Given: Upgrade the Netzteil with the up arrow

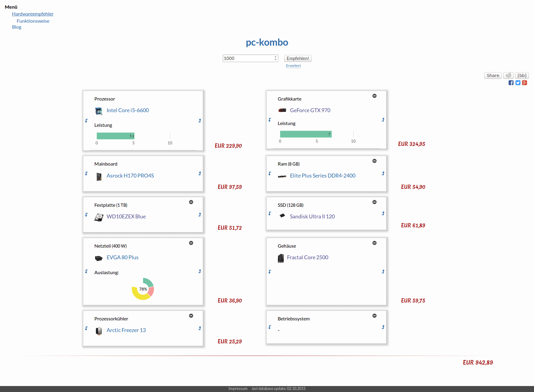Looking at the screenshot, I should click(200, 271).
